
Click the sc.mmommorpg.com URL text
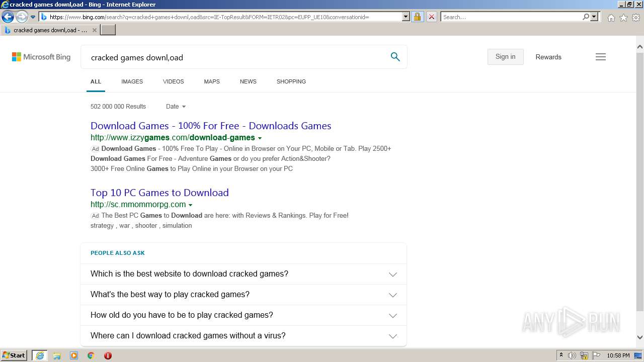(138, 205)
